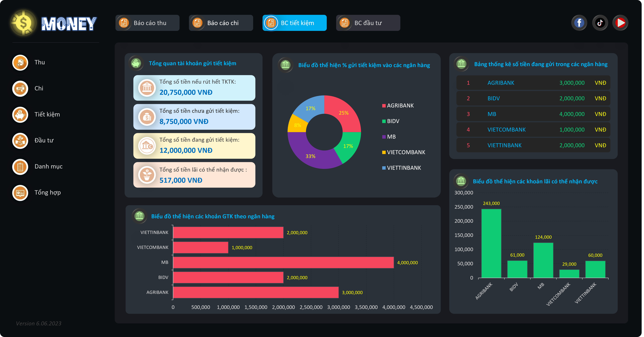The width and height of the screenshot is (644, 337).
Task: Switch to the Báo cáo thu tab
Action: click(147, 23)
